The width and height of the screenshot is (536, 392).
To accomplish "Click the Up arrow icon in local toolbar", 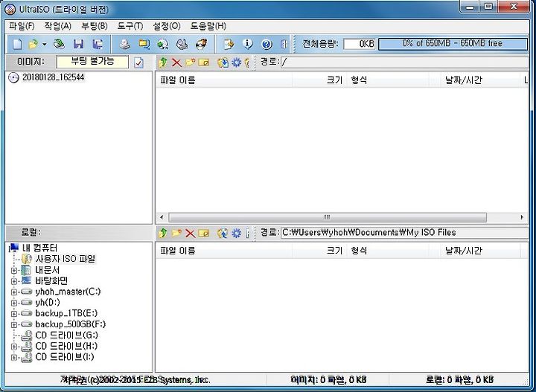I will coord(163,233).
